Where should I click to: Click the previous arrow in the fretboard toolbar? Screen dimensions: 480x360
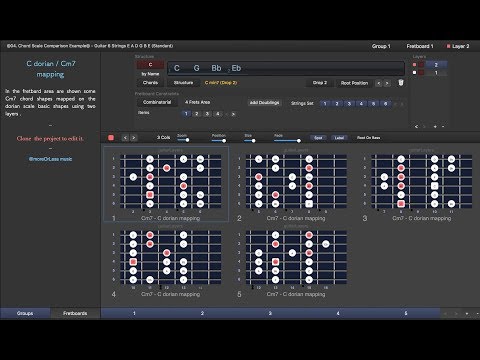(x=125, y=138)
